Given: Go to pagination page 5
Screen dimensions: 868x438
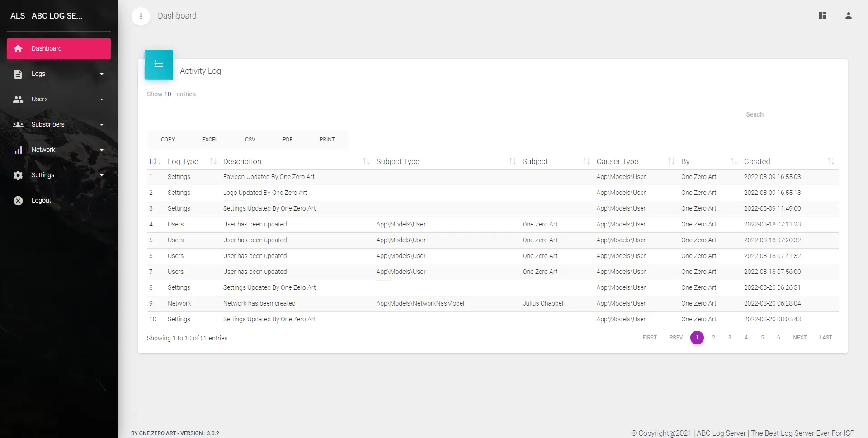Looking at the screenshot, I should (762, 338).
